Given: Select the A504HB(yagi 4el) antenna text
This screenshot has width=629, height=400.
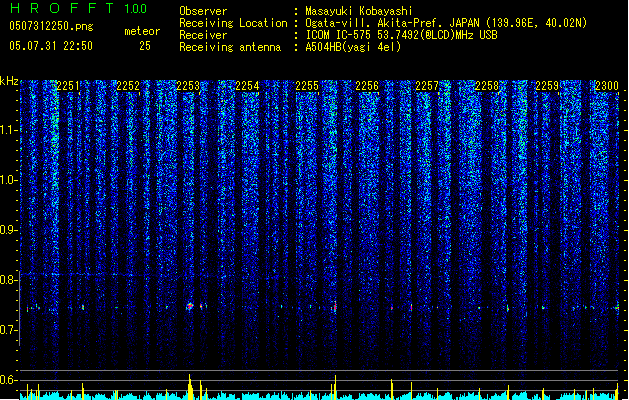Looking at the screenshot, I should pos(353,47).
